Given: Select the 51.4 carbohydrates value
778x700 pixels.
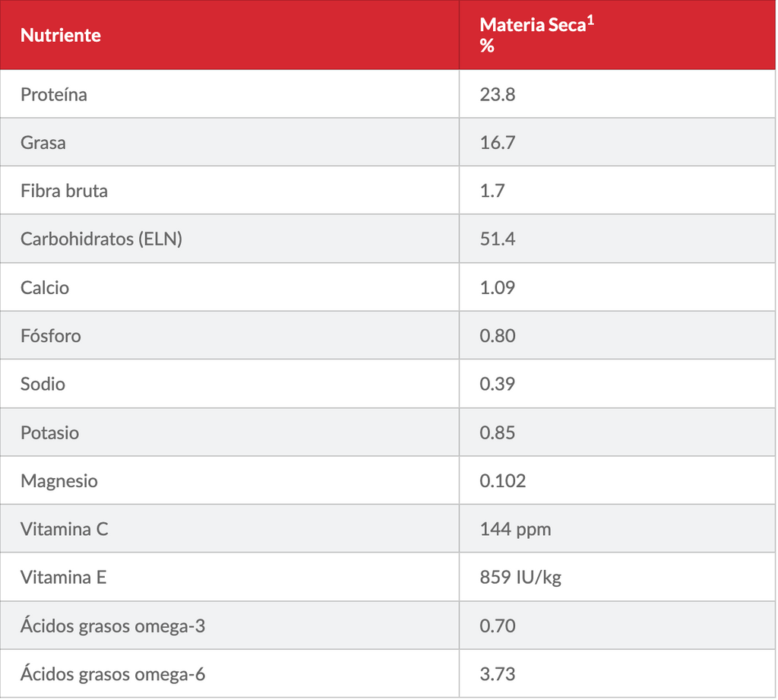Looking at the screenshot, I should [498, 239].
